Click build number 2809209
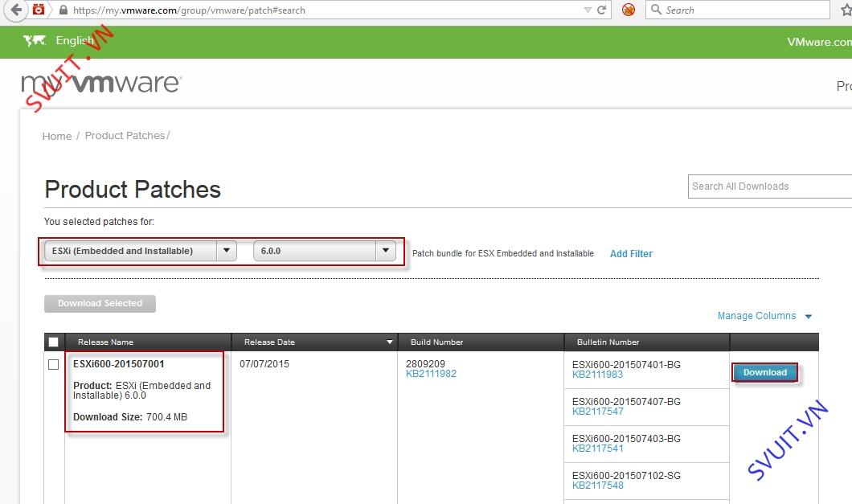Image resolution: width=852 pixels, height=504 pixels. pyautogui.click(x=425, y=363)
